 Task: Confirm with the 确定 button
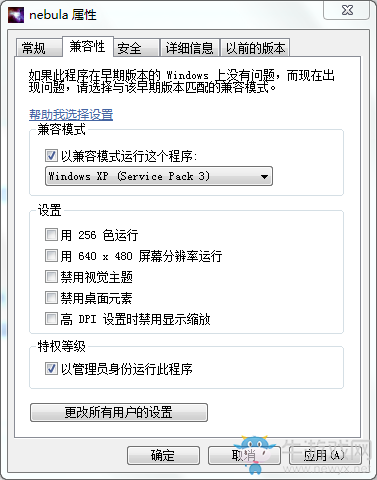click(x=163, y=455)
